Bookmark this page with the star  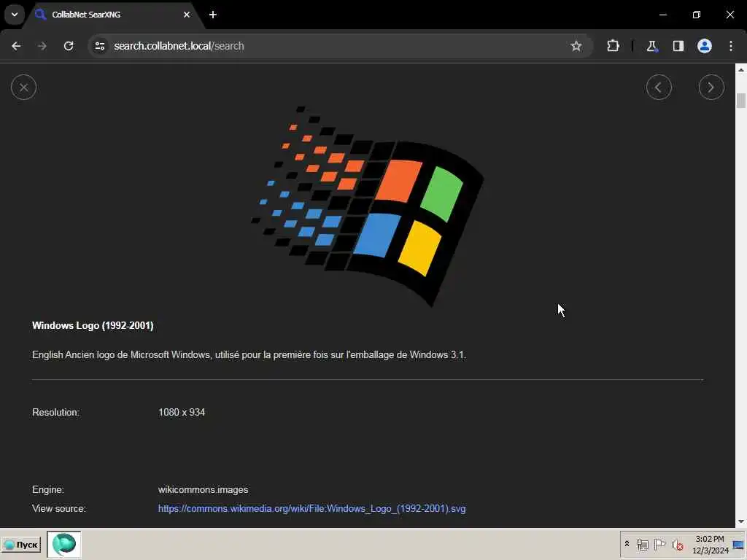tap(576, 46)
